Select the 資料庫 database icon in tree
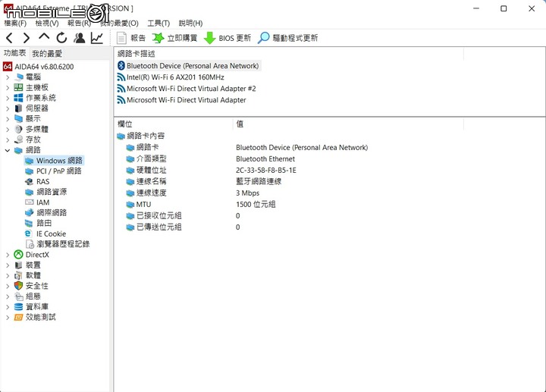This screenshot has height=392, width=546. click(x=18, y=307)
